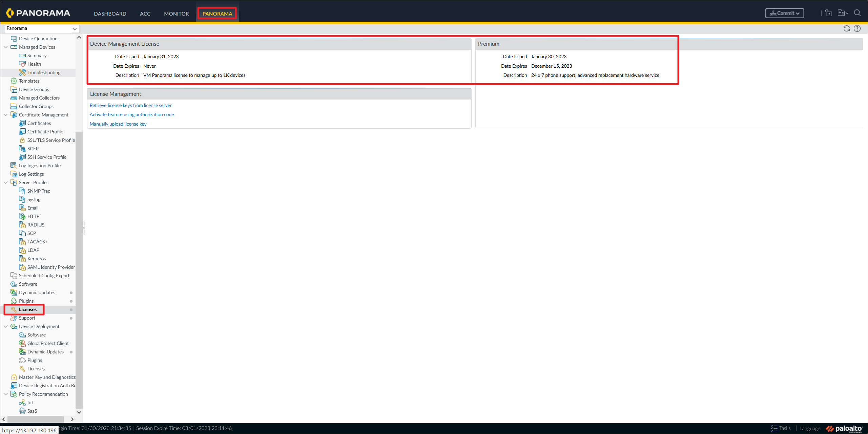Click the GlobalProtect Client icon
Screen dimensions: 868x434
point(22,343)
